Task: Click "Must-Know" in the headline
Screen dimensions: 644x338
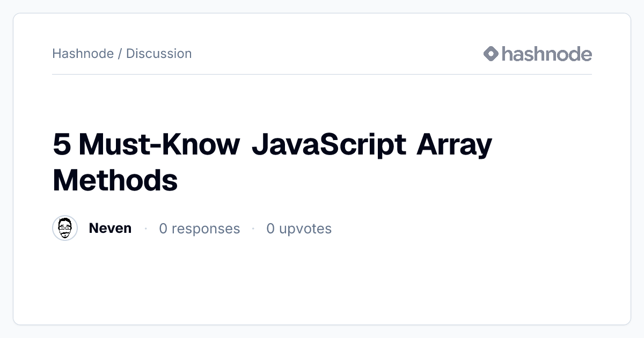Action: coord(159,145)
